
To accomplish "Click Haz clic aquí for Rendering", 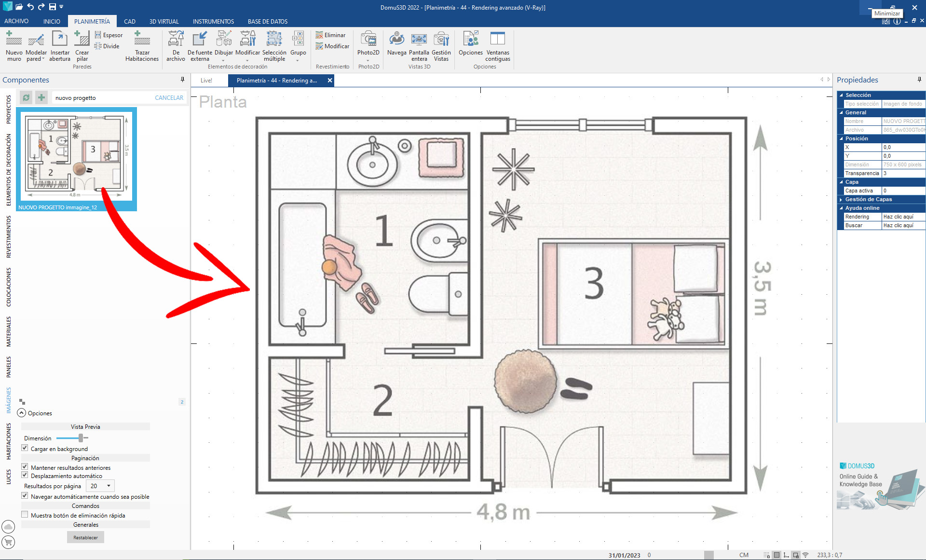I will tap(899, 217).
